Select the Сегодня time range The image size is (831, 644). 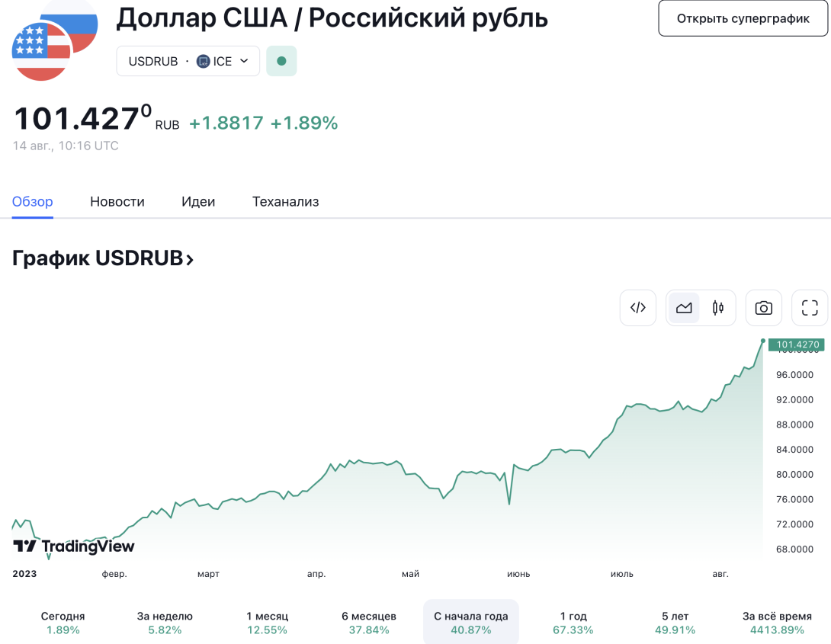click(63, 623)
